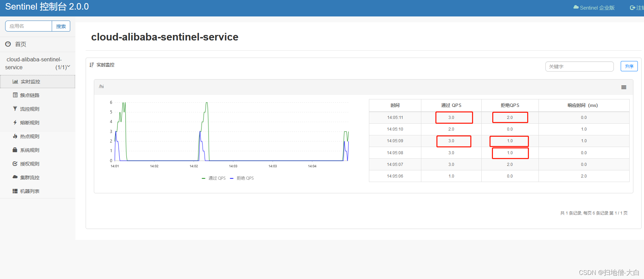
Task: Open 簇点链路 sidebar entry
Action: coord(38,95)
